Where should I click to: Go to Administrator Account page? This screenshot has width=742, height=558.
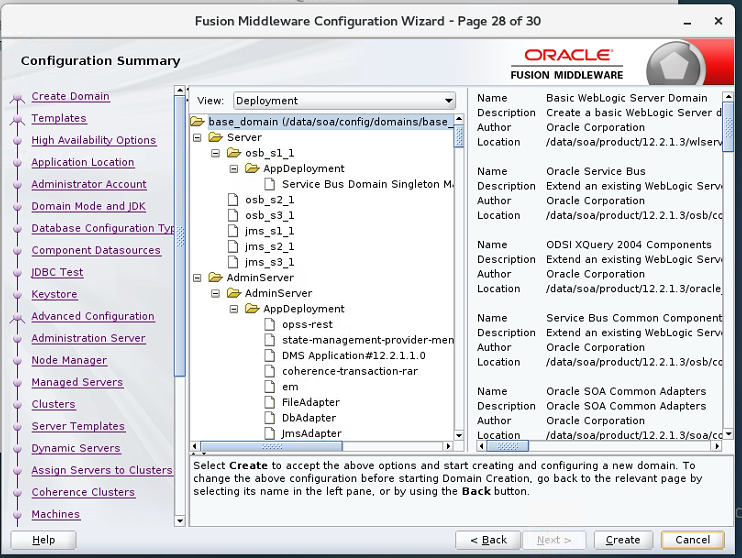click(89, 184)
